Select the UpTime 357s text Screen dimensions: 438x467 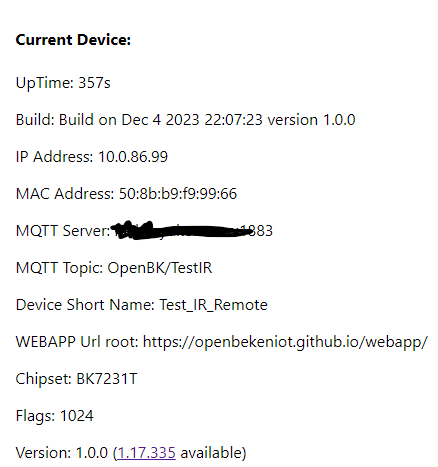click(63, 82)
